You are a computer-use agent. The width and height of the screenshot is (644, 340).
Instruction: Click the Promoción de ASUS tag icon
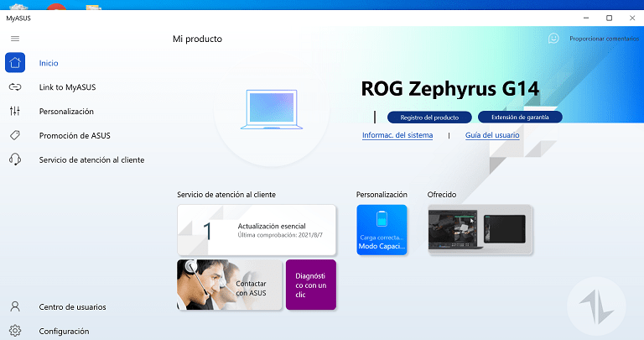15,135
